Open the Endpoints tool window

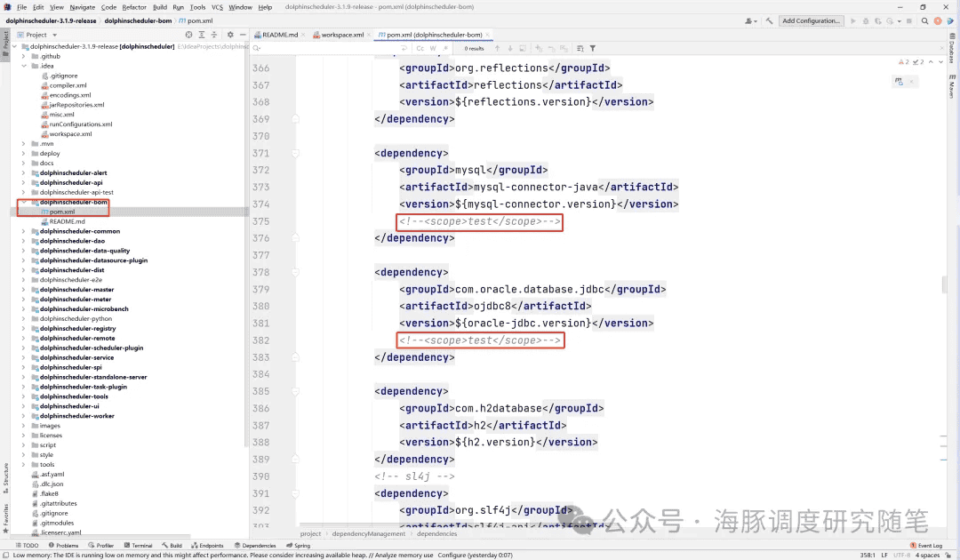[x=208, y=545]
